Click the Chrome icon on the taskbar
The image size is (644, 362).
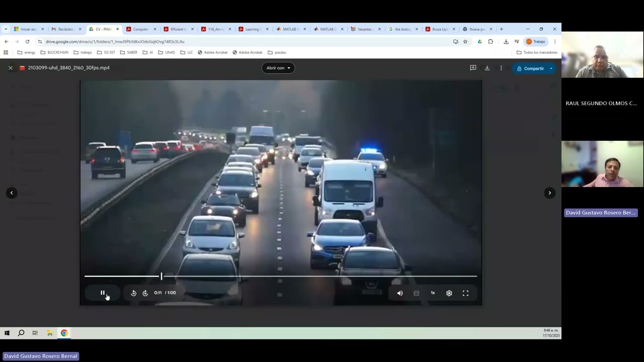[64, 333]
